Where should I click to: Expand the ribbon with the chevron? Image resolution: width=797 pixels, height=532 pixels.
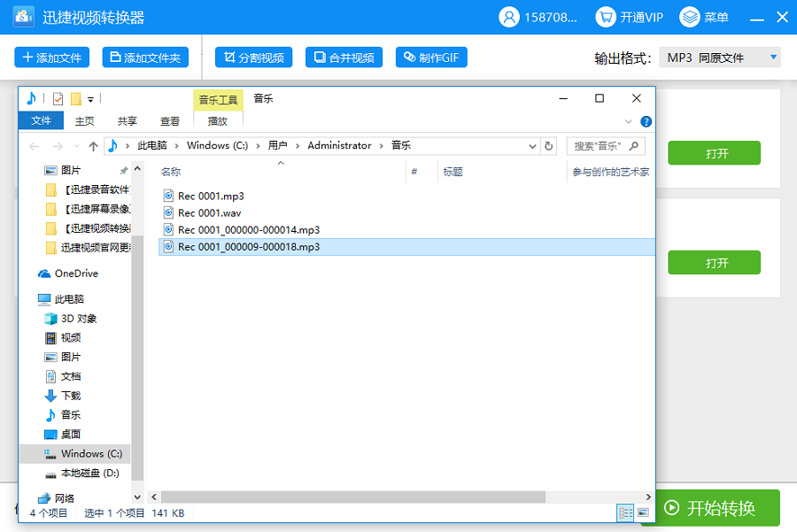[x=628, y=121]
